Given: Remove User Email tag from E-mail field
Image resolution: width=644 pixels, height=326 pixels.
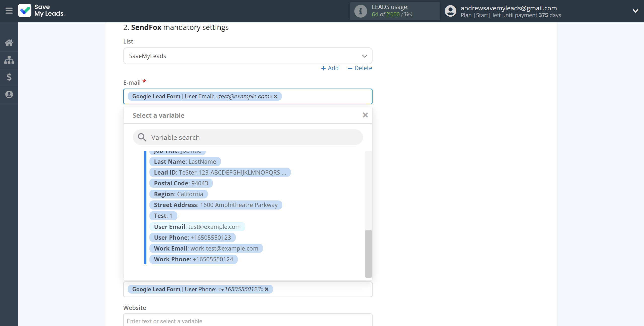Looking at the screenshot, I should (x=276, y=96).
